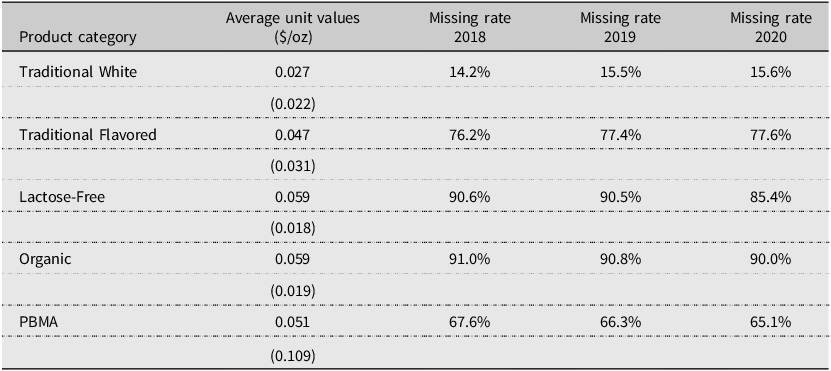Image resolution: width=831 pixels, height=371 pixels.
Task: Click the Missing rate 2020 header
Action: pyautogui.click(x=771, y=28)
